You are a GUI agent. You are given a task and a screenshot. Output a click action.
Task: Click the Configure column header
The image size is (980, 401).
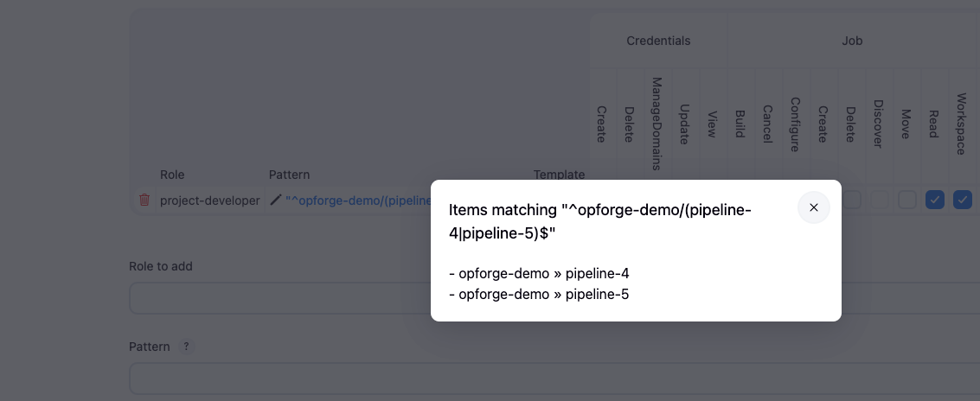795,124
